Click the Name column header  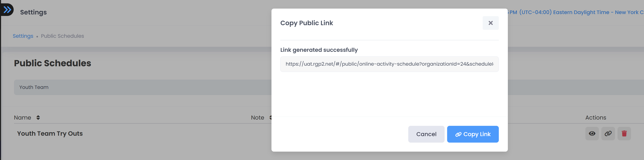click(x=22, y=118)
